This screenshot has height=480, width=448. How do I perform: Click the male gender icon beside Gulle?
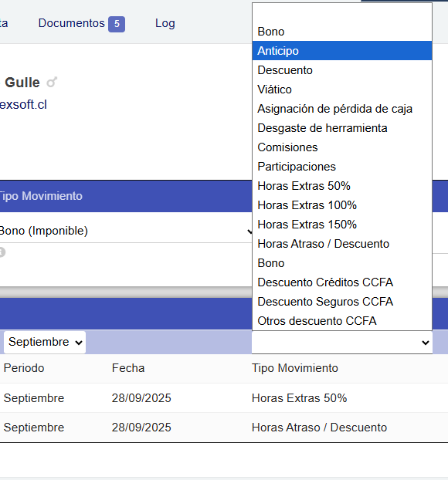click(x=52, y=83)
